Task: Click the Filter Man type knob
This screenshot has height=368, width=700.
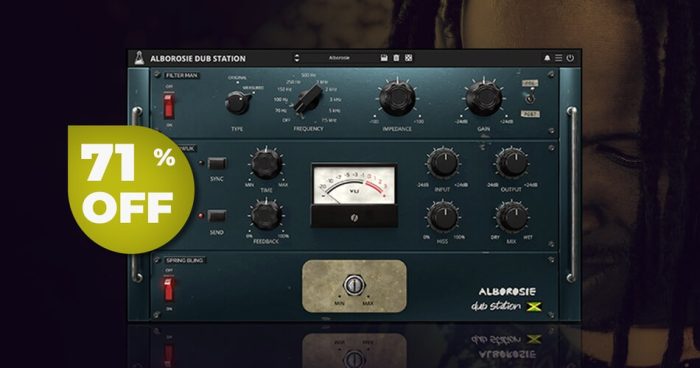Action: pos(238,103)
